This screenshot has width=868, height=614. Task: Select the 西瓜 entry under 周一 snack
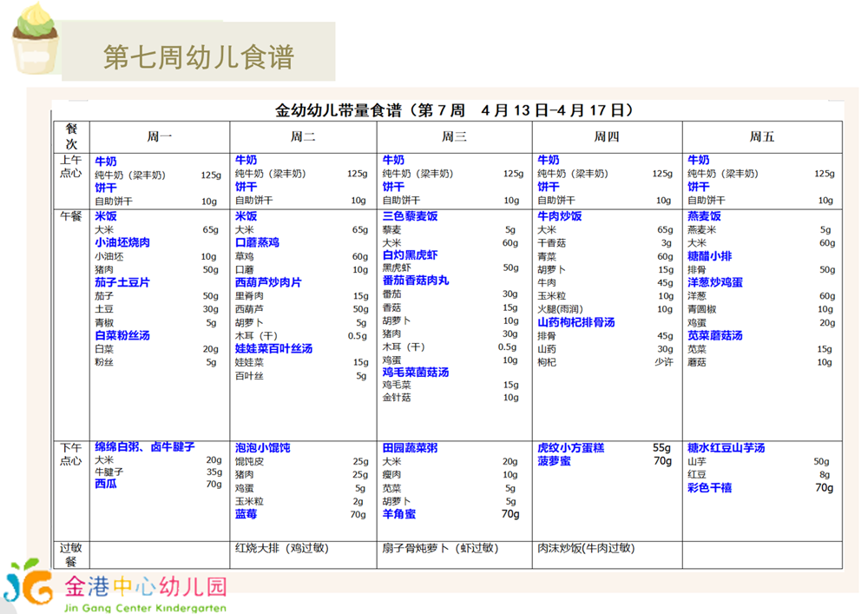pos(105,483)
